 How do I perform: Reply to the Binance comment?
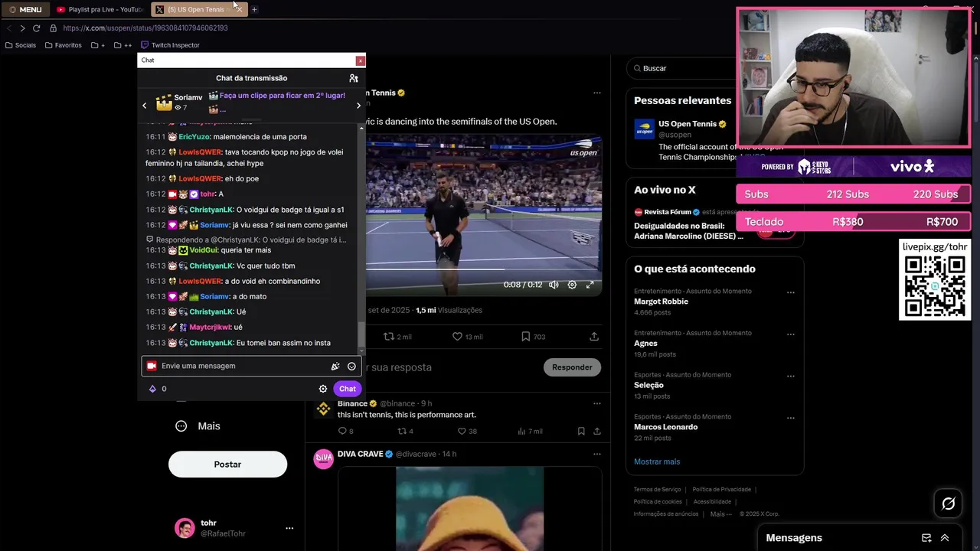[345, 431]
